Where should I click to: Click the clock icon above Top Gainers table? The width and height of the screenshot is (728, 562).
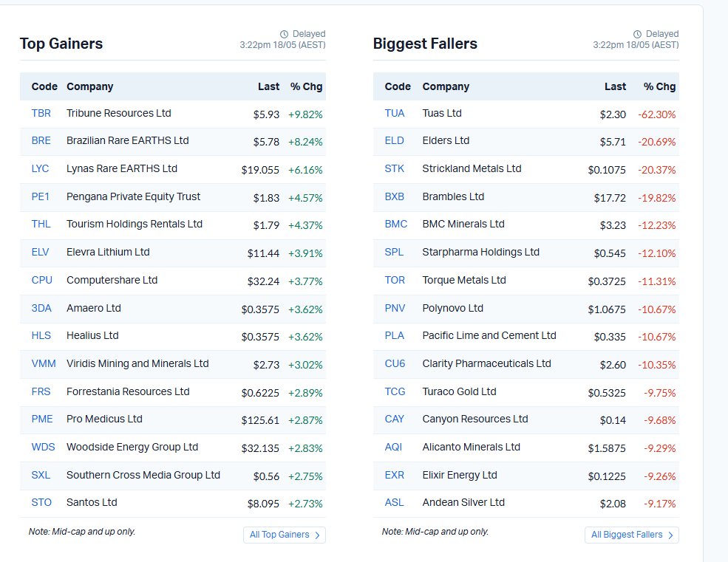click(284, 35)
